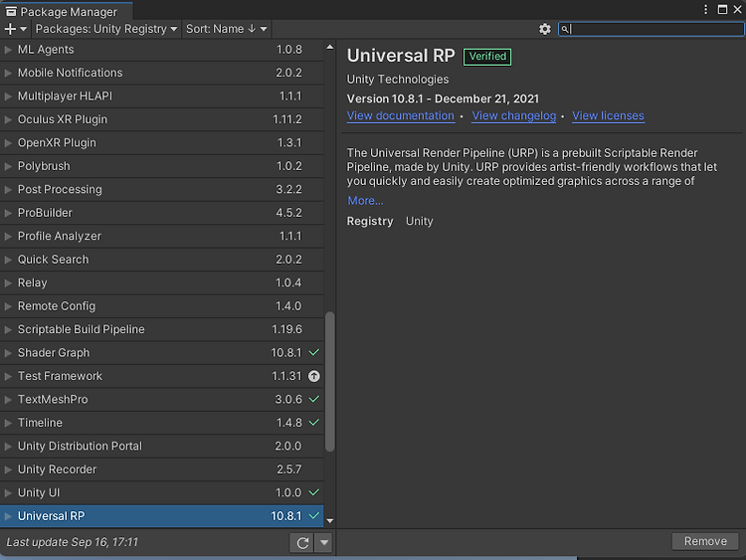Select the Multiplayer HLAPI package
746x560 pixels.
tap(161, 96)
